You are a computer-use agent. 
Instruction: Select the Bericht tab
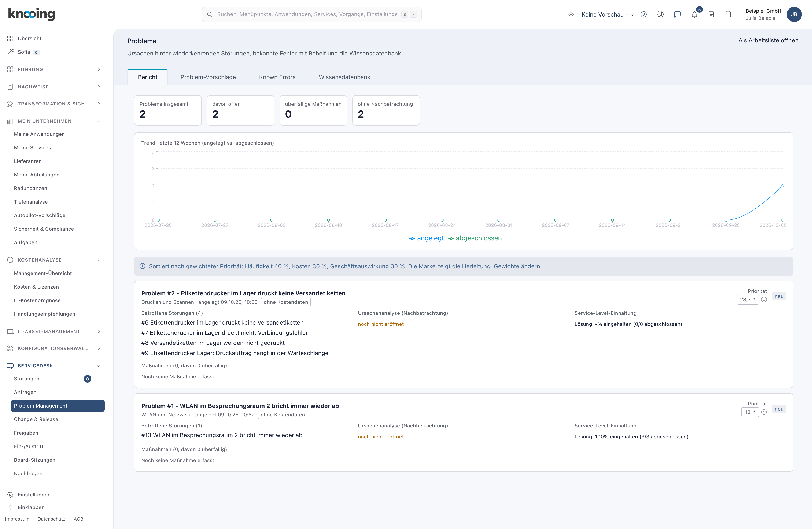[147, 77]
